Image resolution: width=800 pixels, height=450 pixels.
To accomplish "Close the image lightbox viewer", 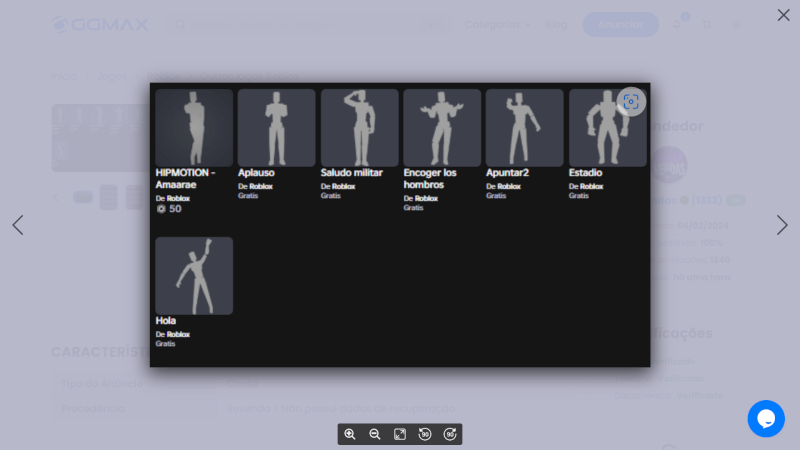I will click(x=783, y=15).
